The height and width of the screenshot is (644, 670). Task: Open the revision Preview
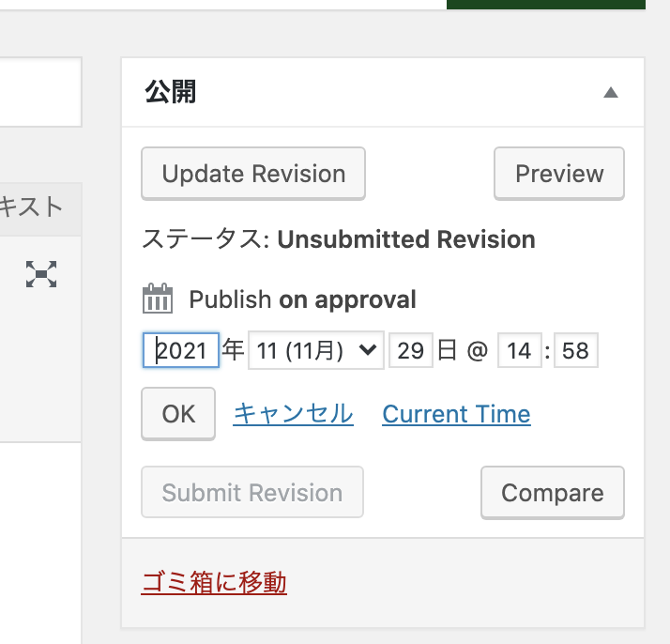(559, 174)
